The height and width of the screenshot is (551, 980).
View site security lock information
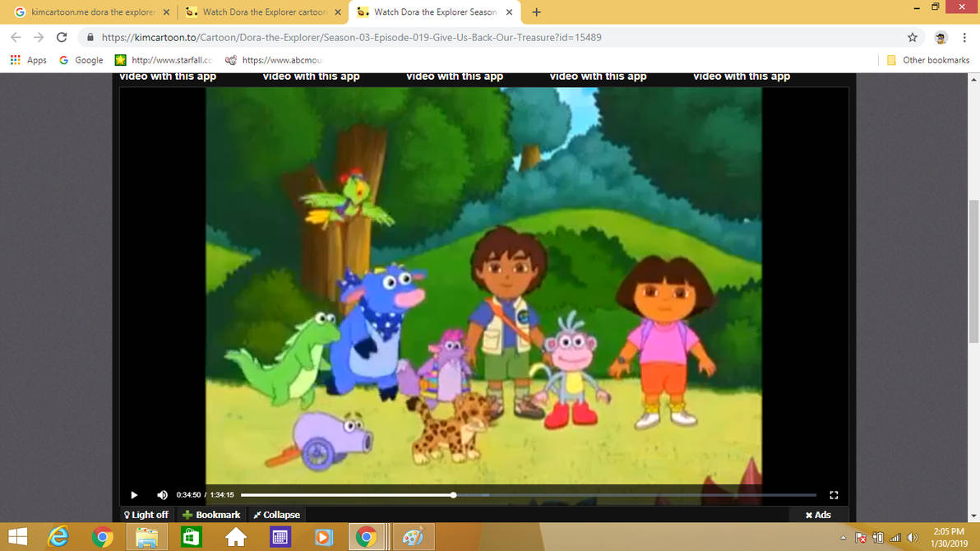pos(90,38)
